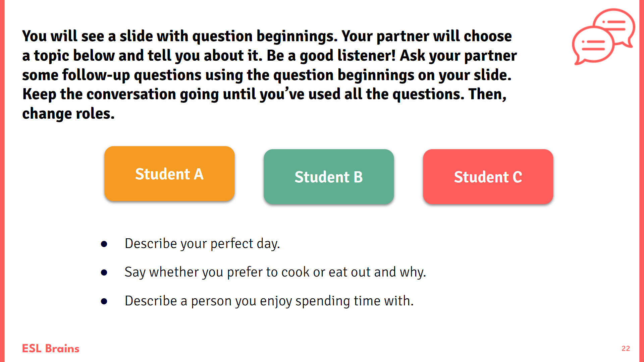Pick the 'person you enjoy spending time with' topic
Screen dimensions: 644x362
(x=269, y=301)
